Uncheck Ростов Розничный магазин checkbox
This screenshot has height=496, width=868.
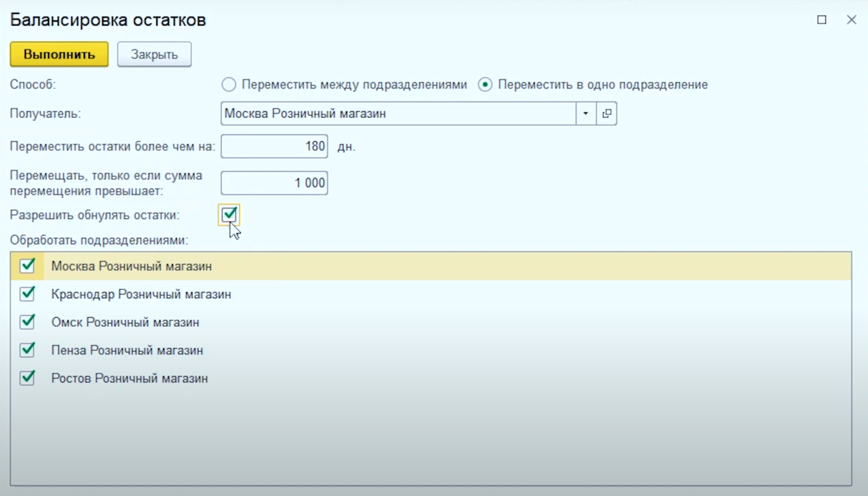(27, 378)
